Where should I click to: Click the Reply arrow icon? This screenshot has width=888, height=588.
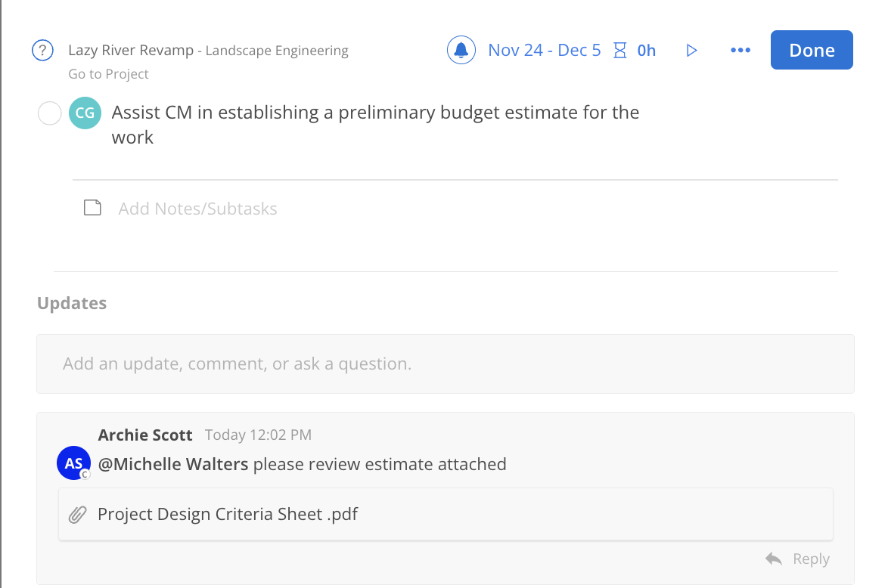(x=773, y=559)
